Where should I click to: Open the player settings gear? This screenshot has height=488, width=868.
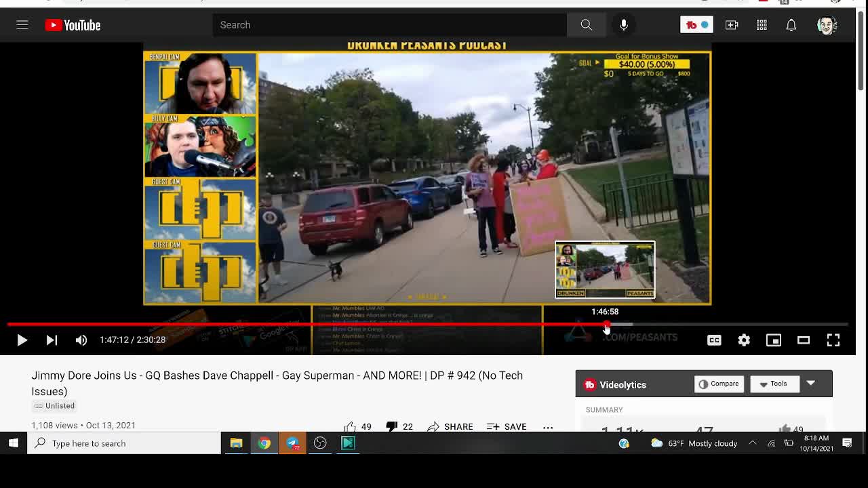tap(744, 340)
